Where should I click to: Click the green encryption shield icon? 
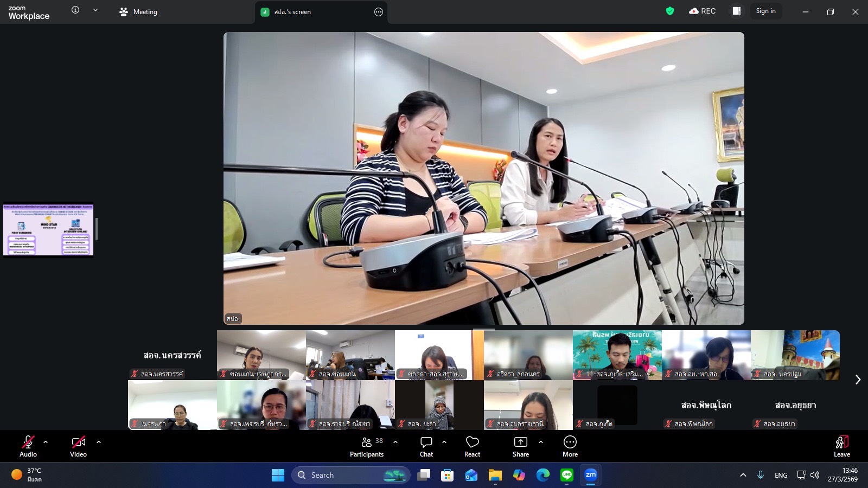670,11
